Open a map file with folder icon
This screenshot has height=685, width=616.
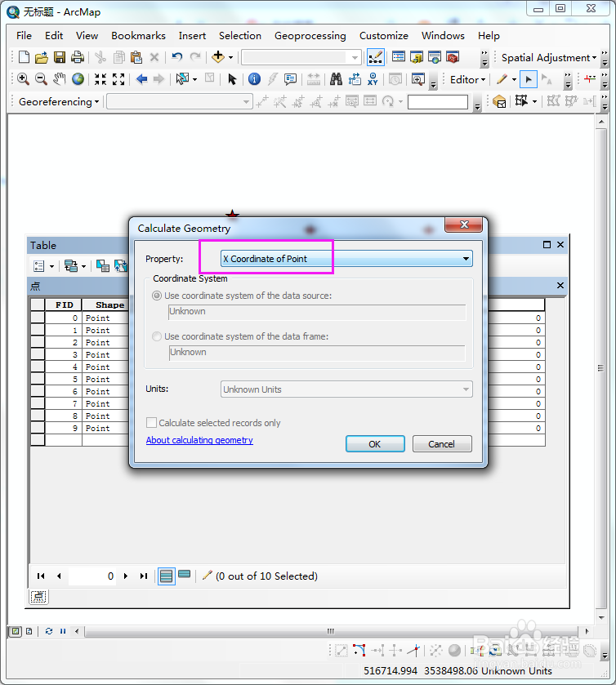click(x=42, y=57)
